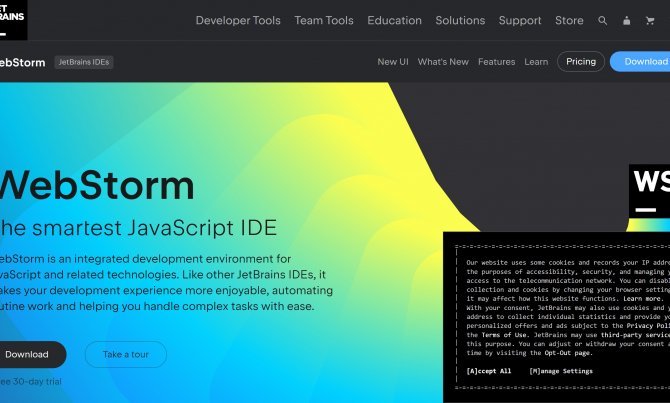Click the Pricing button
This screenshot has height=403, width=670.
pyautogui.click(x=581, y=62)
